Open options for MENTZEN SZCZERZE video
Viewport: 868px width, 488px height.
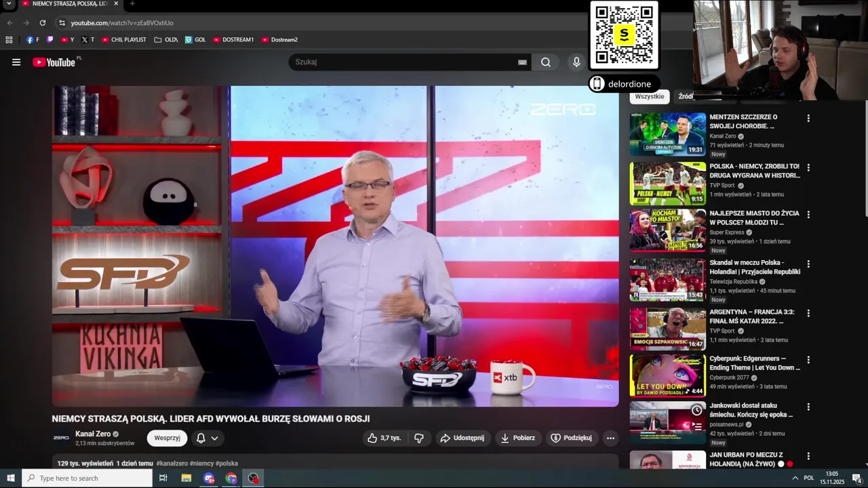point(808,119)
